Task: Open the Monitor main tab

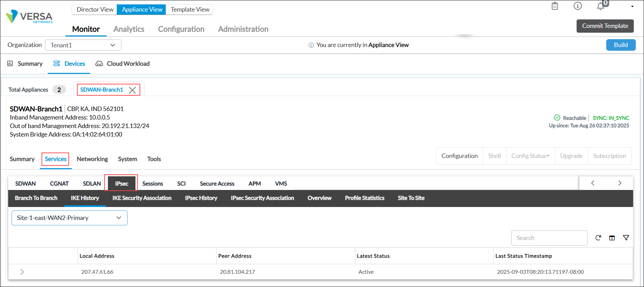Action: (86, 29)
